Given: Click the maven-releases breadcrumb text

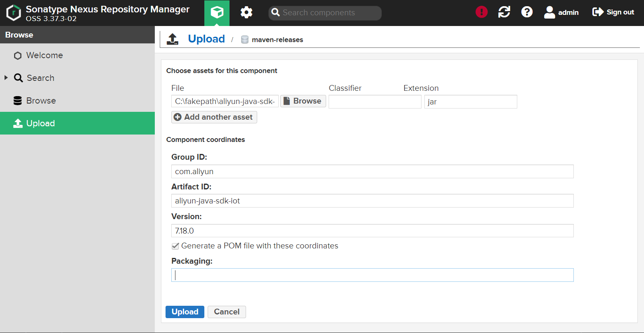Looking at the screenshot, I should pos(277,40).
